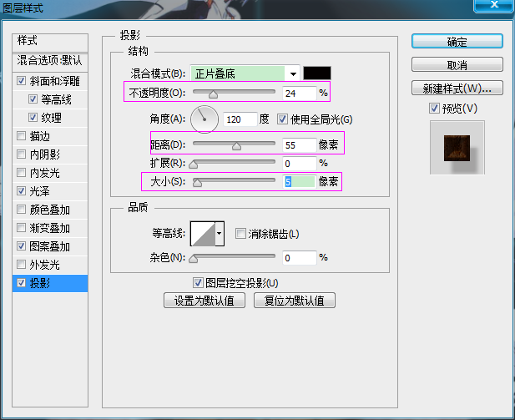Select the 投影 row in styles list

(x=50, y=283)
